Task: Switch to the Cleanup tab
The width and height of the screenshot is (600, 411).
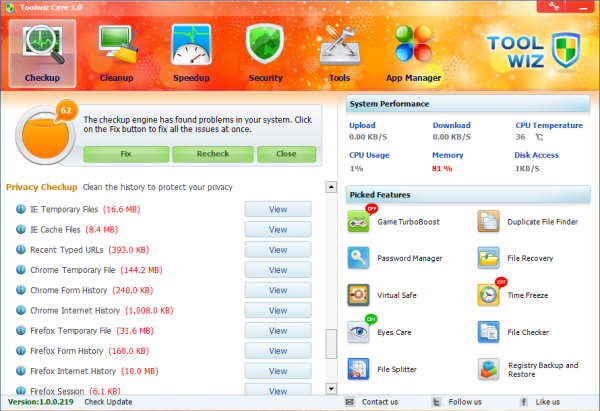Action: click(x=116, y=54)
